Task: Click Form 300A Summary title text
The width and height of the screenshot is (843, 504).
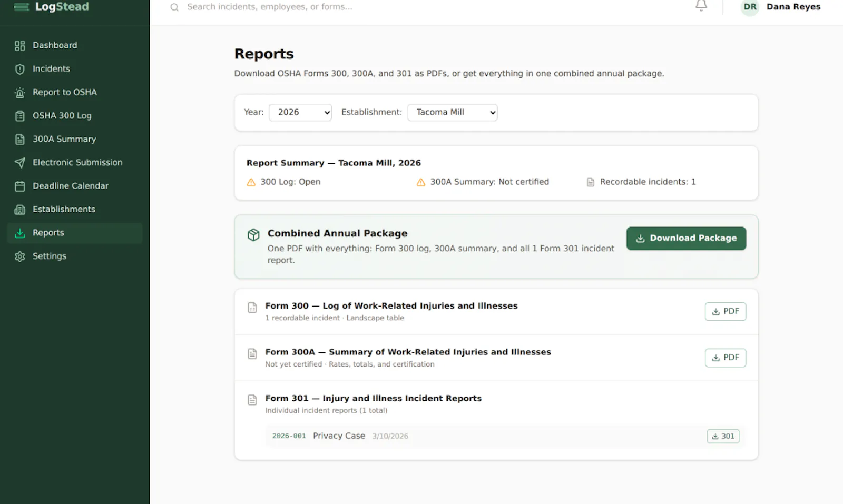Action: tap(408, 352)
